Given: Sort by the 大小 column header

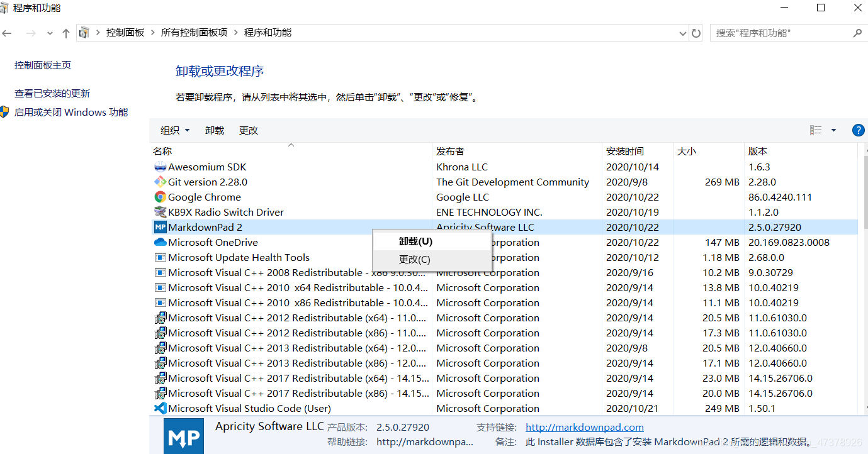Looking at the screenshot, I should click(x=709, y=151).
